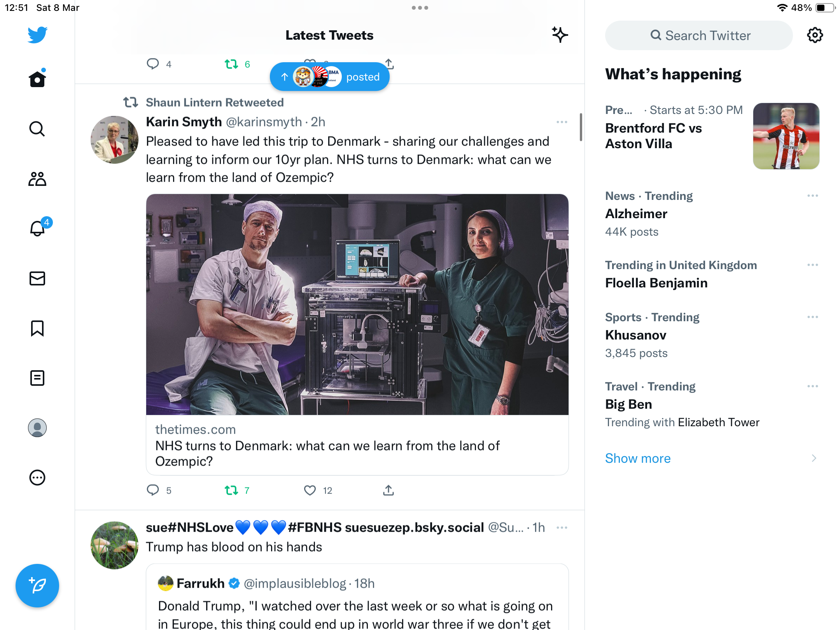840x630 pixels.
Task: Open Twitter settings gear icon
Action: click(815, 35)
